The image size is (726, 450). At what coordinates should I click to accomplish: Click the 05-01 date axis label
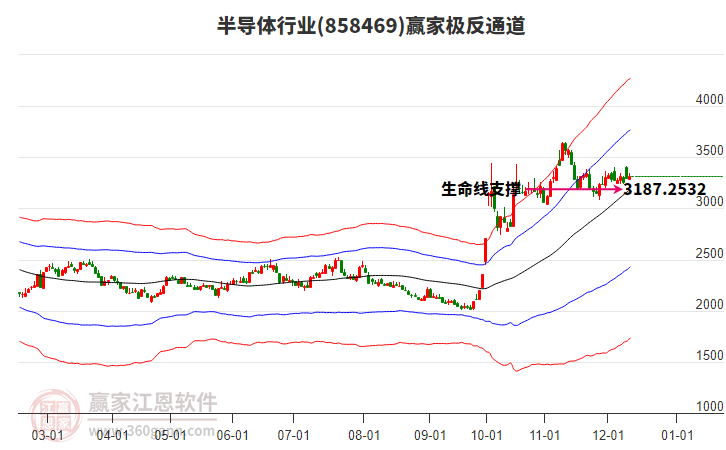[170, 435]
